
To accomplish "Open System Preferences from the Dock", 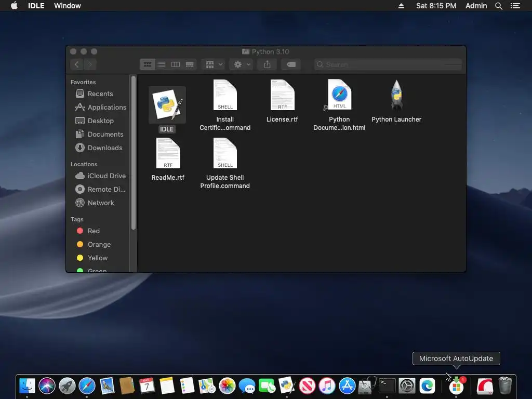I will coord(407,386).
